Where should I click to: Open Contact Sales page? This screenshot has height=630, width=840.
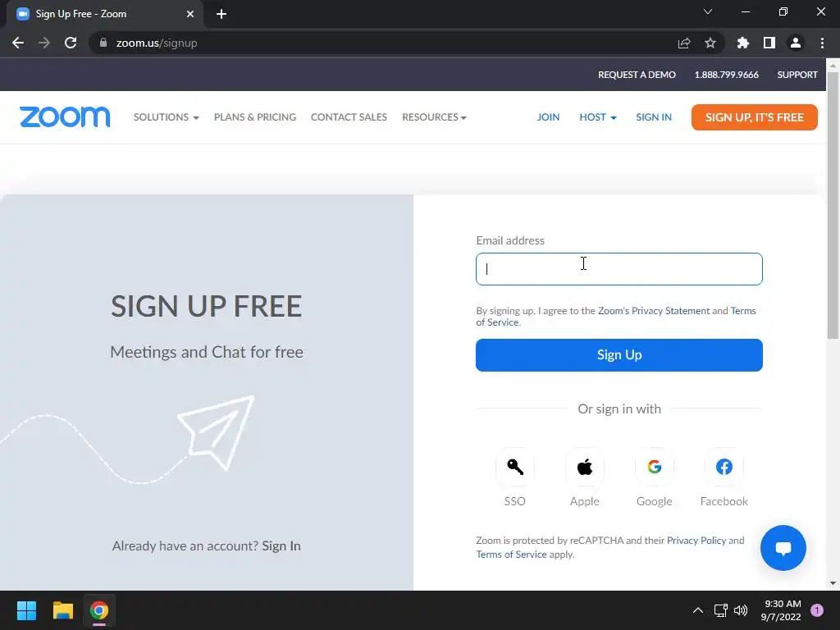[349, 116]
